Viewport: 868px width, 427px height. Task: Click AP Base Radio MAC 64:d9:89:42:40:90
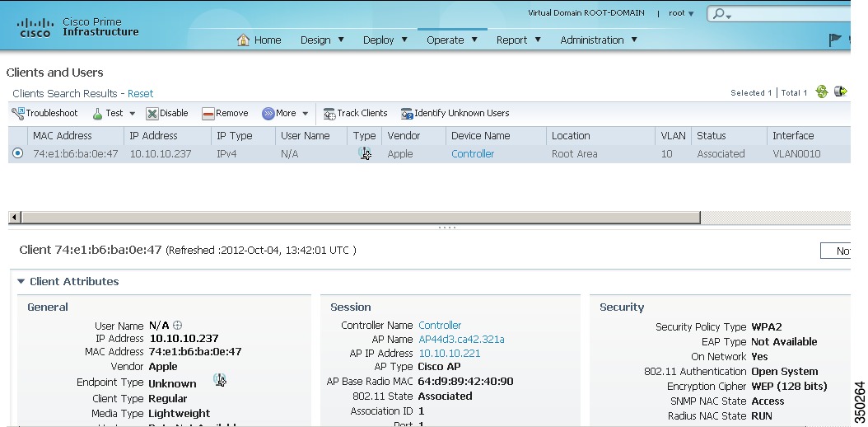[x=465, y=381]
